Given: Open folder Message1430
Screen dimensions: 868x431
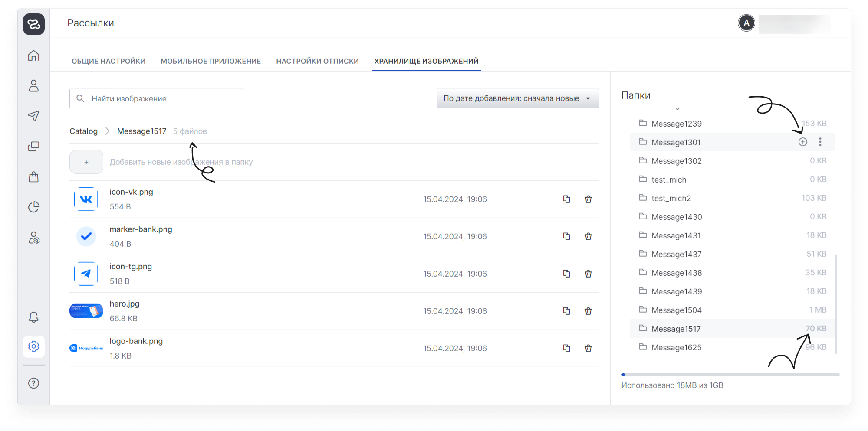Looking at the screenshot, I should [733, 217].
